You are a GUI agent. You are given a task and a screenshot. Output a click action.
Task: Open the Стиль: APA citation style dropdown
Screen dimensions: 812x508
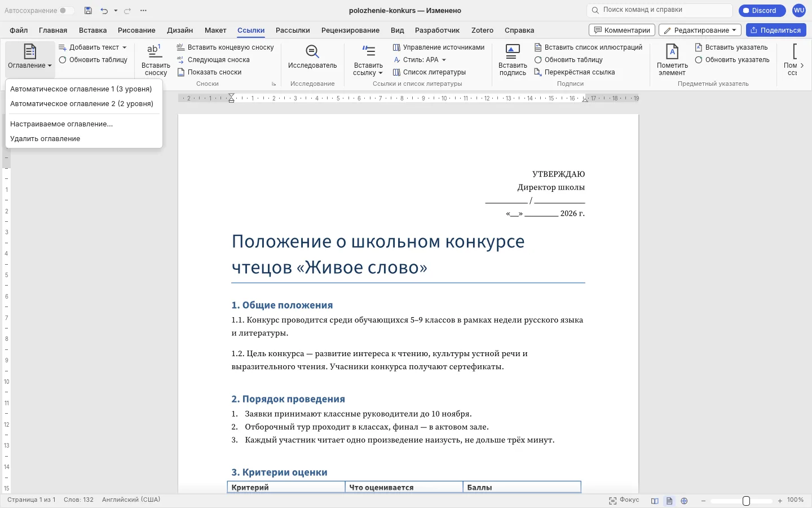420,60
